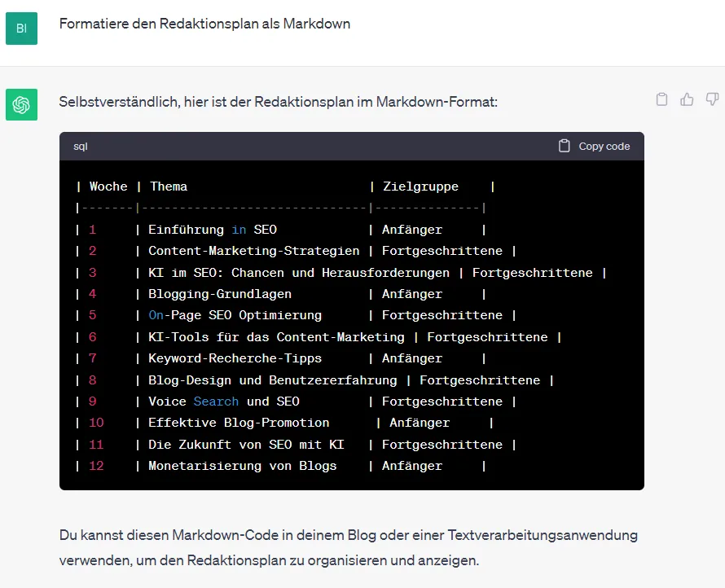The image size is (725, 588).
Task: Click 'Fortgeschrittene' in the week 3 row
Action: (532, 273)
